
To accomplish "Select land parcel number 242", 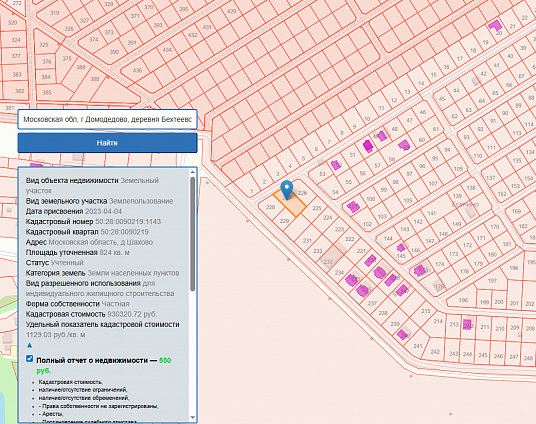I will click(435, 351).
